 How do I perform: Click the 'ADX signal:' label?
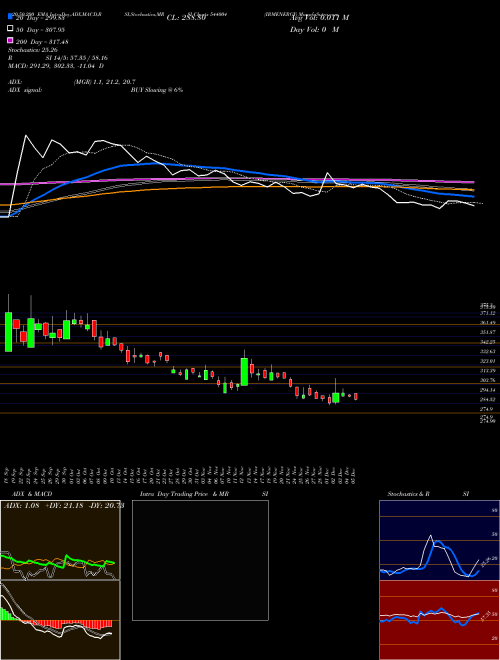click(25, 90)
